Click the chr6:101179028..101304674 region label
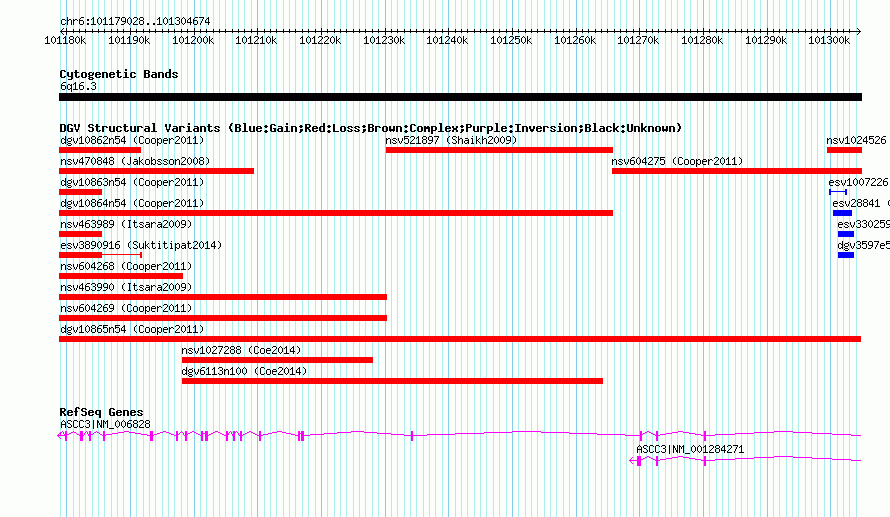Viewport: 890px width, 517px height. 135,21
